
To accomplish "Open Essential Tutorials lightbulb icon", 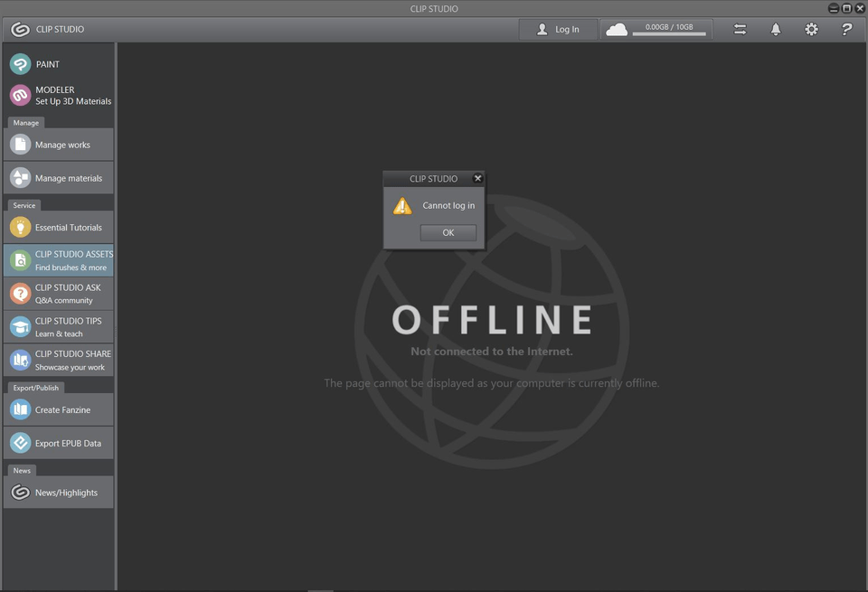I will [21, 228].
